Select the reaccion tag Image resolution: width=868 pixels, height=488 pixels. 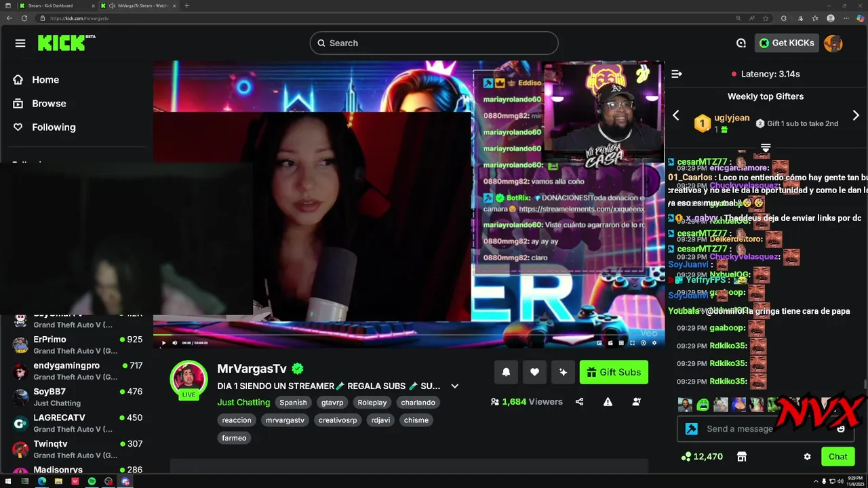point(237,420)
